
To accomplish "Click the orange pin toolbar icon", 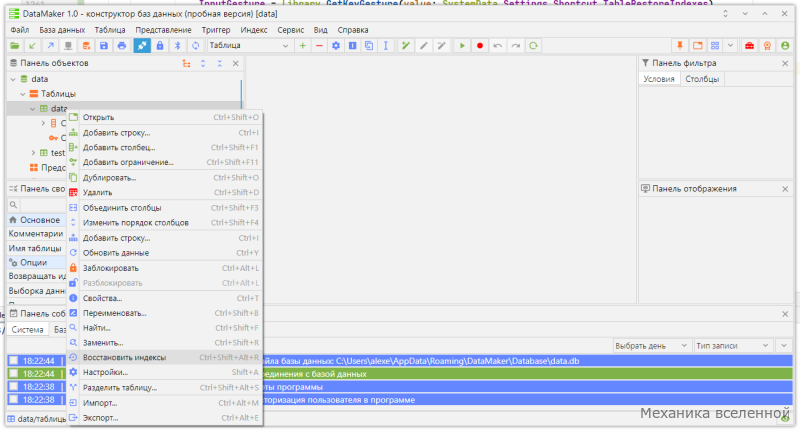I will click(680, 46).
